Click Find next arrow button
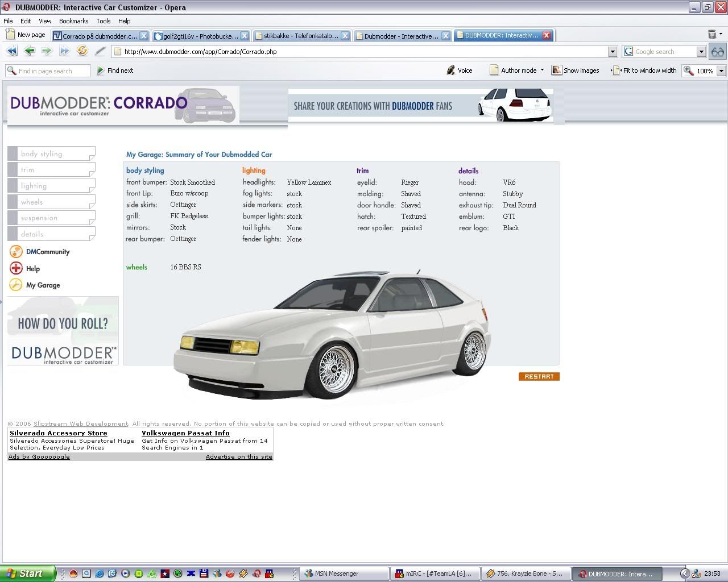This screenshot has width=728, height=582. (115, 70)
